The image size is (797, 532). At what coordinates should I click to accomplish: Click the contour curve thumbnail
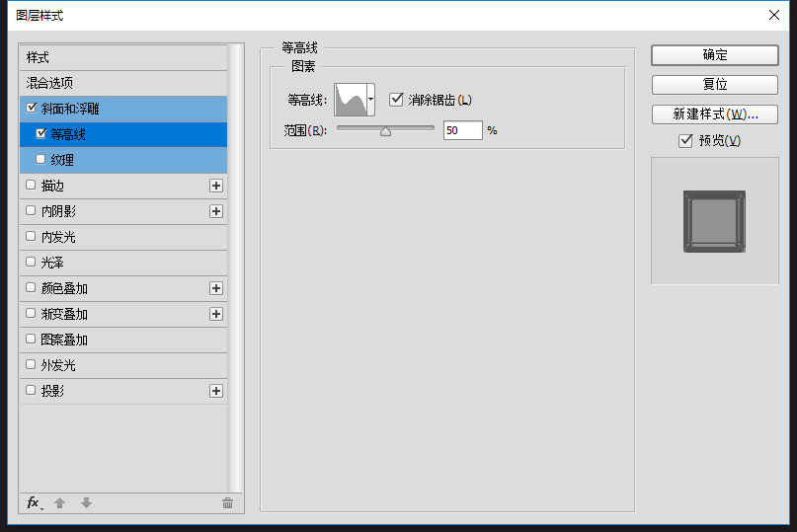click(x=351, y=100)
